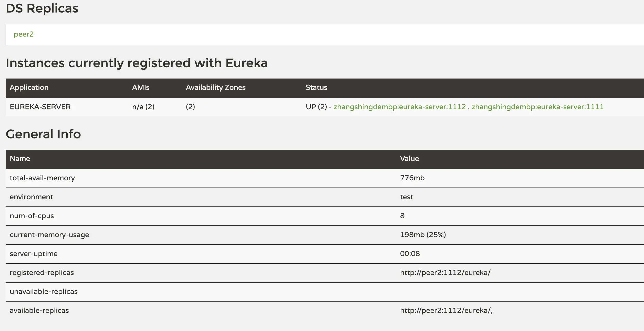The width and height of the screenshot is (644, 331).
Task: Click the Status column header
Action: pos(316,87)
